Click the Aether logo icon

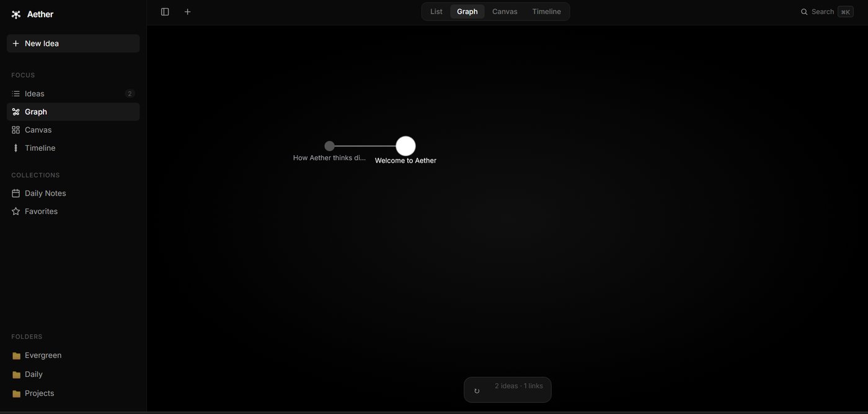coord(16,14)
